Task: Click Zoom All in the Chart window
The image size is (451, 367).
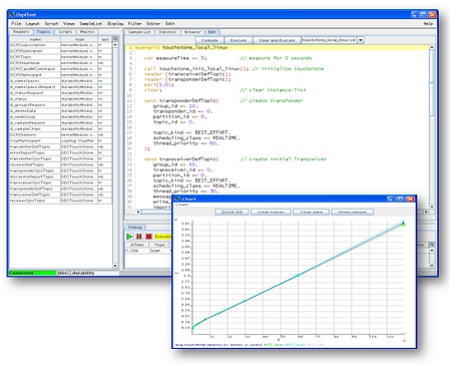Action: (x=232, y=212)
